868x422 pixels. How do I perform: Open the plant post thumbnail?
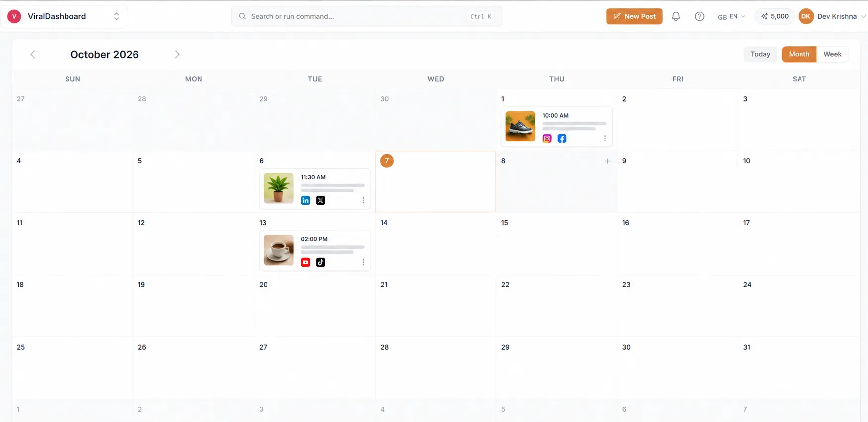tap(278, 188)
